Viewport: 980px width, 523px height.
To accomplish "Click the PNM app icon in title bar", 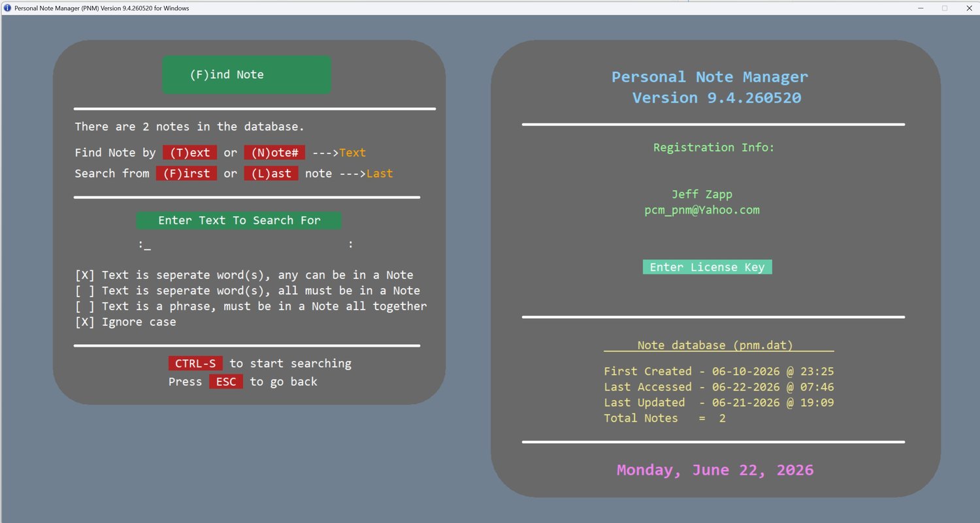I will pos(7,8).
